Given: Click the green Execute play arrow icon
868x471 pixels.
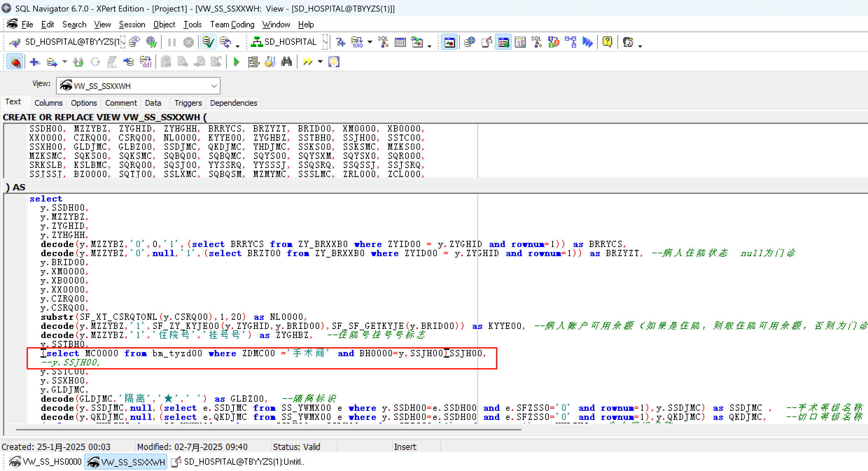Looking at the screenshot, I should 236,62.
